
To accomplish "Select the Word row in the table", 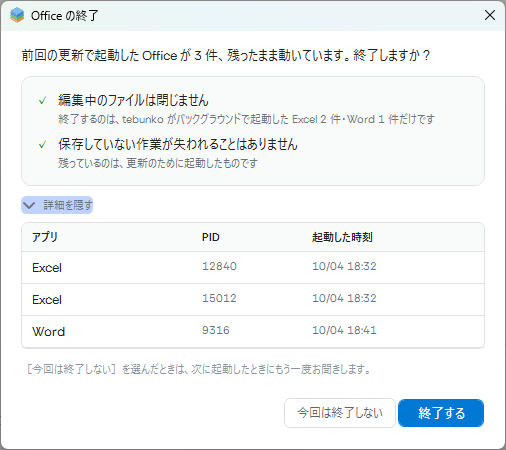I will point(253,332).
